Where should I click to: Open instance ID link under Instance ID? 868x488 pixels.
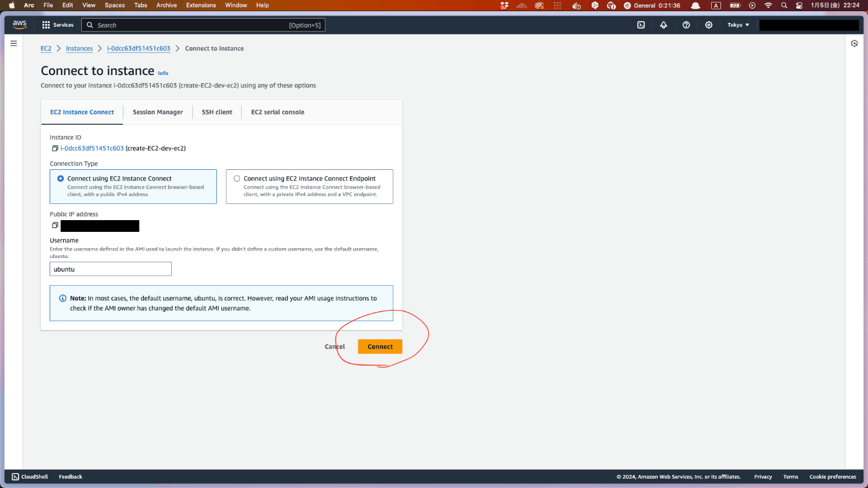(x=92, y=148)
